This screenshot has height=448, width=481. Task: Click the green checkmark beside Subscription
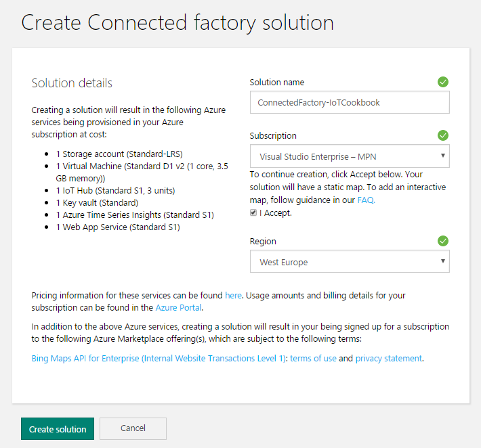(443, 135)
